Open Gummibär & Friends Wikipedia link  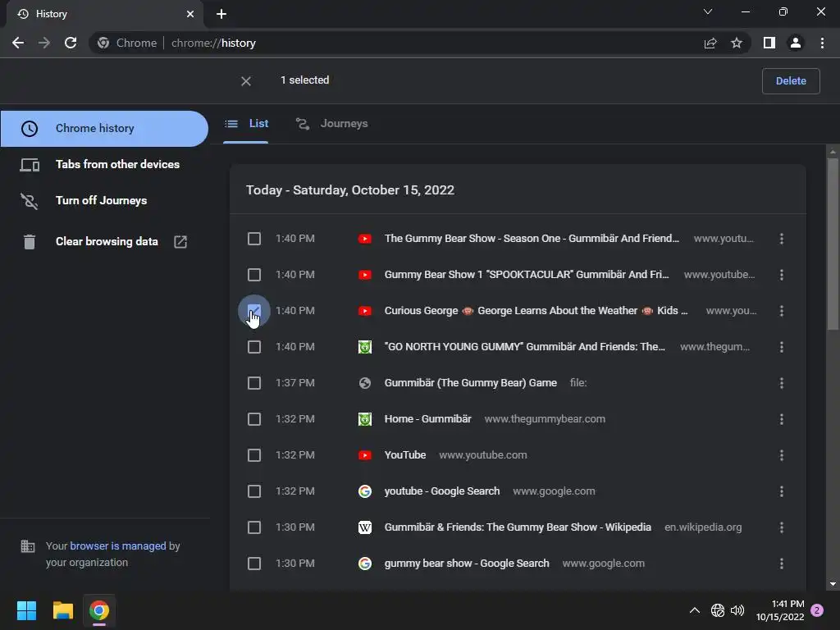(x=518, y=527)
